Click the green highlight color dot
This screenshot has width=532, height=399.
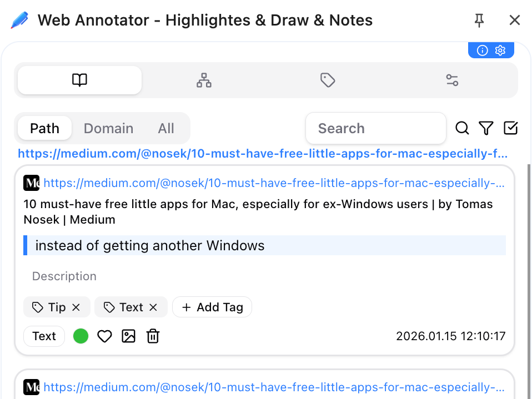(x=81, y=336)
